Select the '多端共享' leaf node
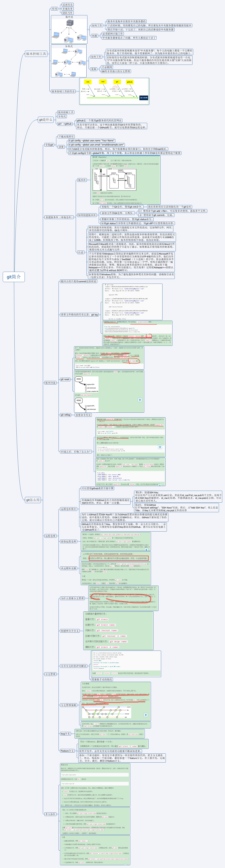Image resolution: width=225 pixels, height=868 pixels. pyautogui.click(x=67, y=9)
